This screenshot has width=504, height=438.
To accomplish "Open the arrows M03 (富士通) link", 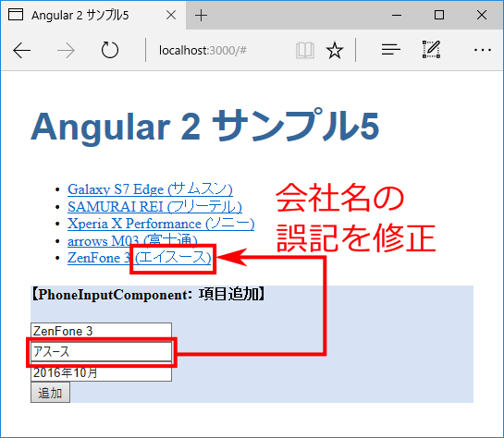I will coord(132,240).
